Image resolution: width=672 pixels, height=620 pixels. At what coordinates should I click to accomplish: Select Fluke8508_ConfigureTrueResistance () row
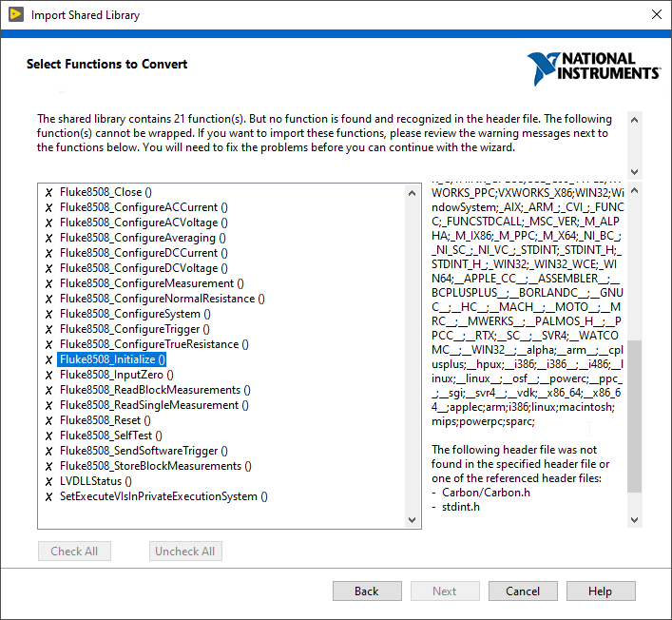(154, 344)
